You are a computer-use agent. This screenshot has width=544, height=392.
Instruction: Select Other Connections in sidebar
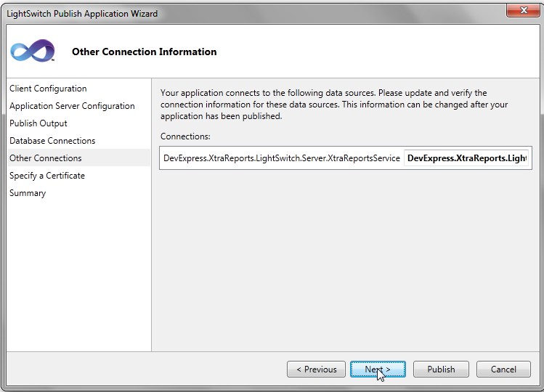click(x=46, y=158)
